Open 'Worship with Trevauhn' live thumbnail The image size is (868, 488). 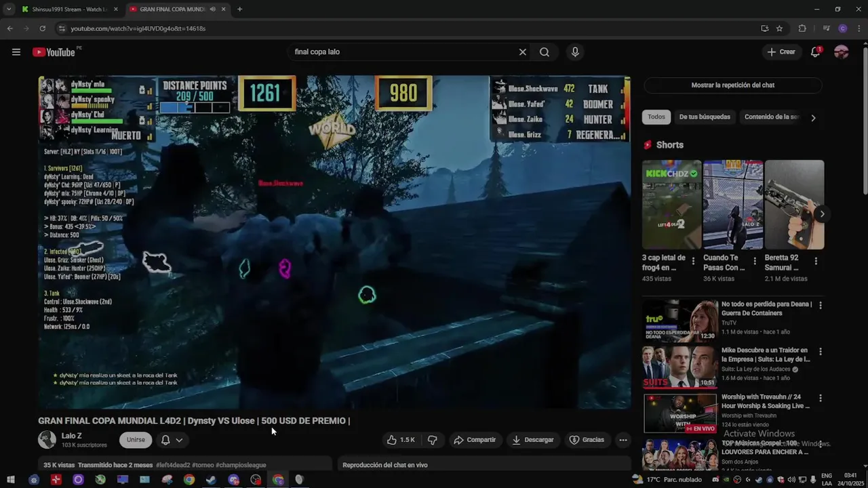pyautogui.click(x=680, y=413)
